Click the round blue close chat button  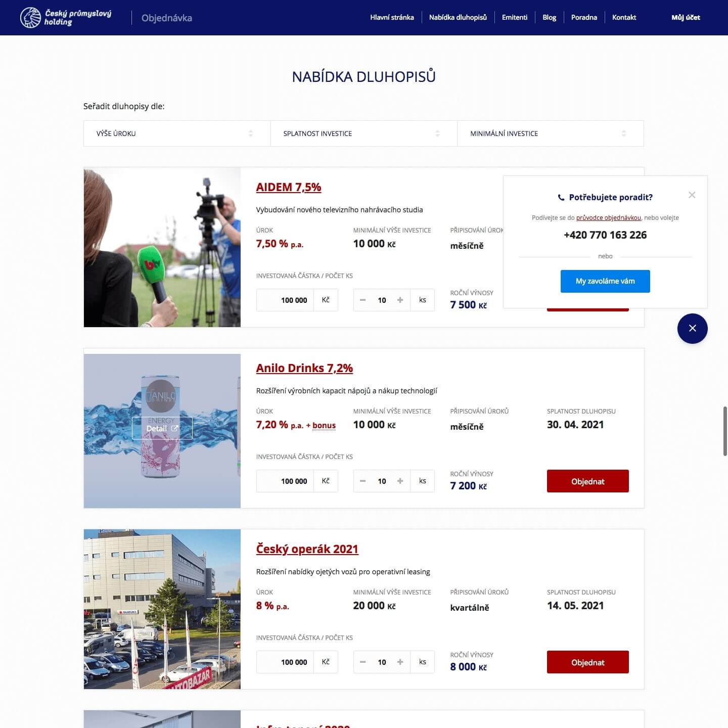pyautogui.click(x=693, y=329)
